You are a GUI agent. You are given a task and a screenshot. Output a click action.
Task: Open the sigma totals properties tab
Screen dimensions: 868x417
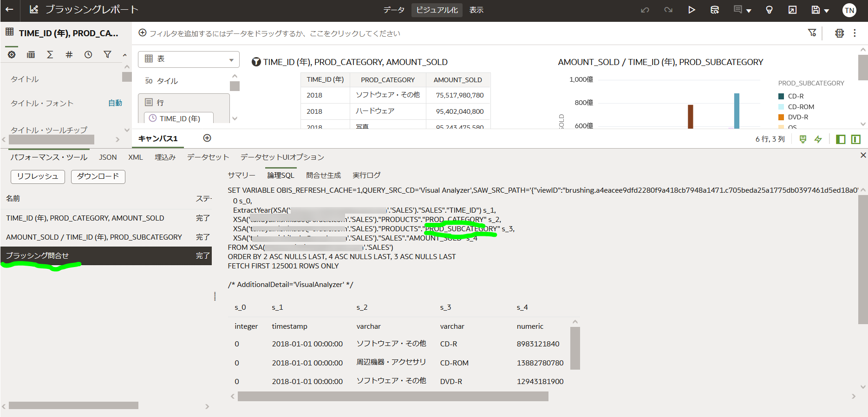point(50,54)
